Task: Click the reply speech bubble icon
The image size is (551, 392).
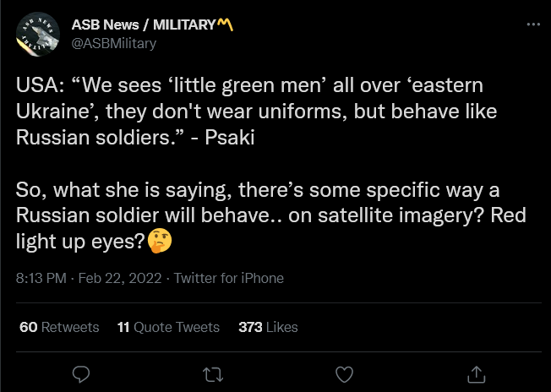Action: coord(81,374)
